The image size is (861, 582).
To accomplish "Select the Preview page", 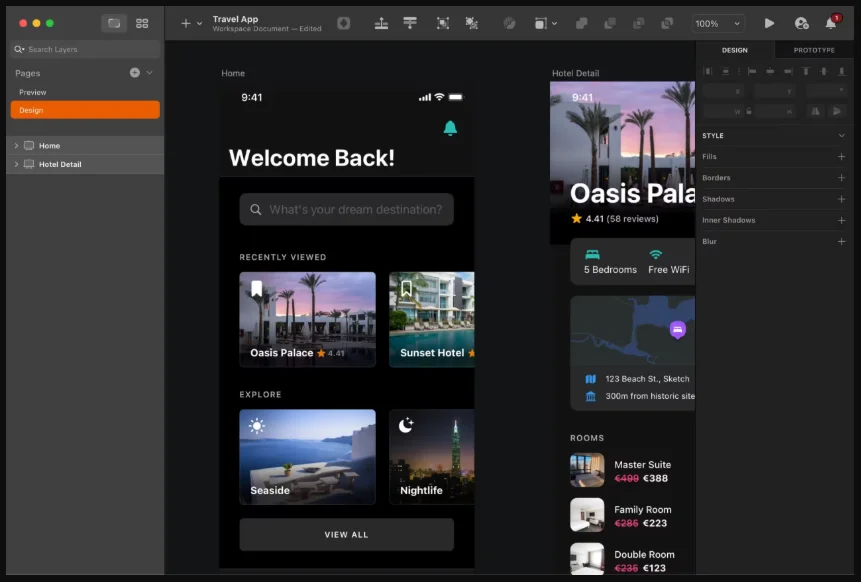I will [x=85, y=92].
